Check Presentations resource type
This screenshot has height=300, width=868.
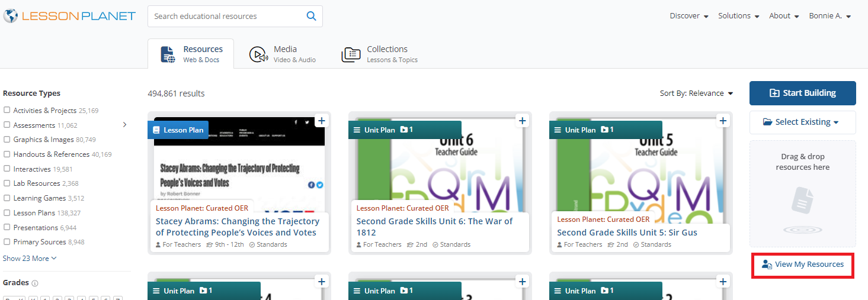point(7,227)
